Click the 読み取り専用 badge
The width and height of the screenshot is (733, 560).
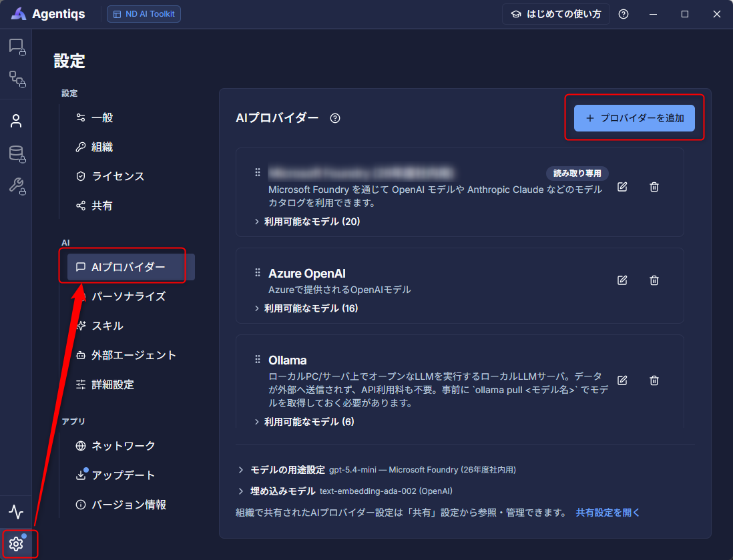coord(577,174)
